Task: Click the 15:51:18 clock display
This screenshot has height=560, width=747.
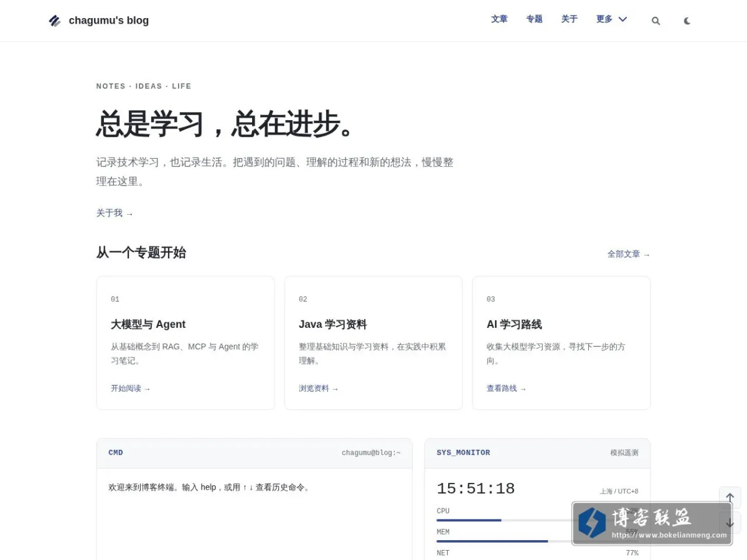Action: coord(476,489)
